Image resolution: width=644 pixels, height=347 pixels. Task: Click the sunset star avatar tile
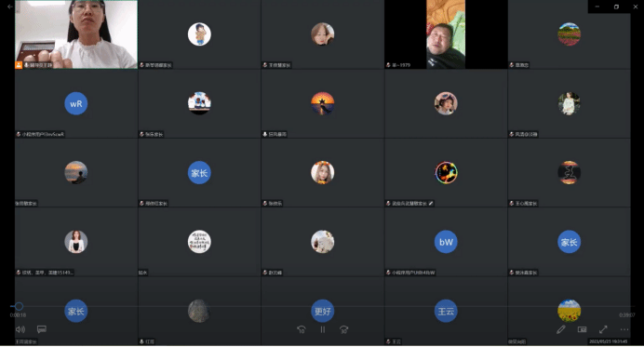pos(322,103)
